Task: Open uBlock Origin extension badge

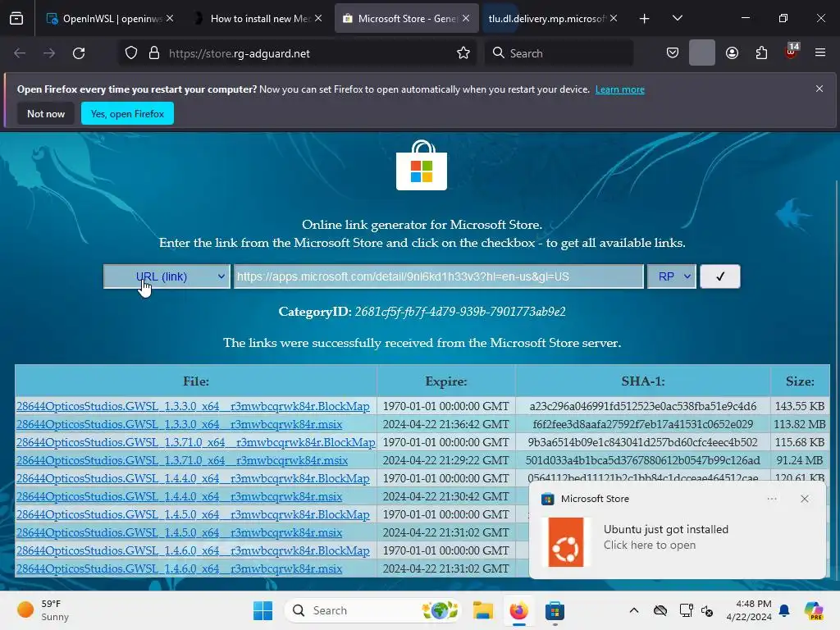Action: pyautogui.click(x=792, y=52)
